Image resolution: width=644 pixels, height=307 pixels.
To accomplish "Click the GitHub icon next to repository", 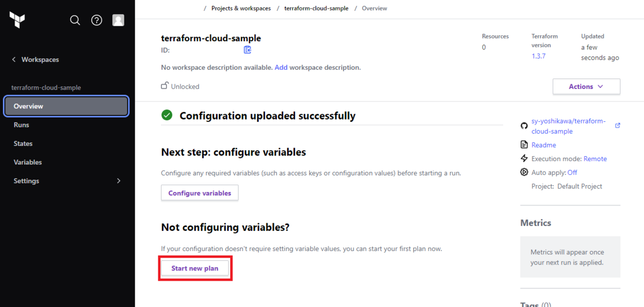I will [524, 126].
